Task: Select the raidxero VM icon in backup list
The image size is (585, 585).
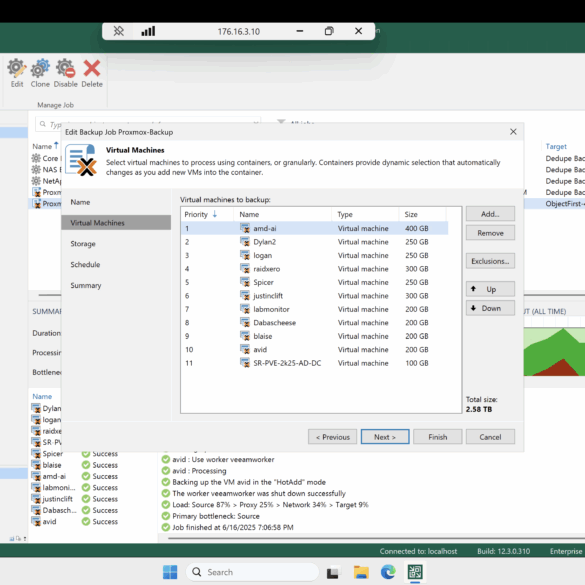Action: coord(245,269)
